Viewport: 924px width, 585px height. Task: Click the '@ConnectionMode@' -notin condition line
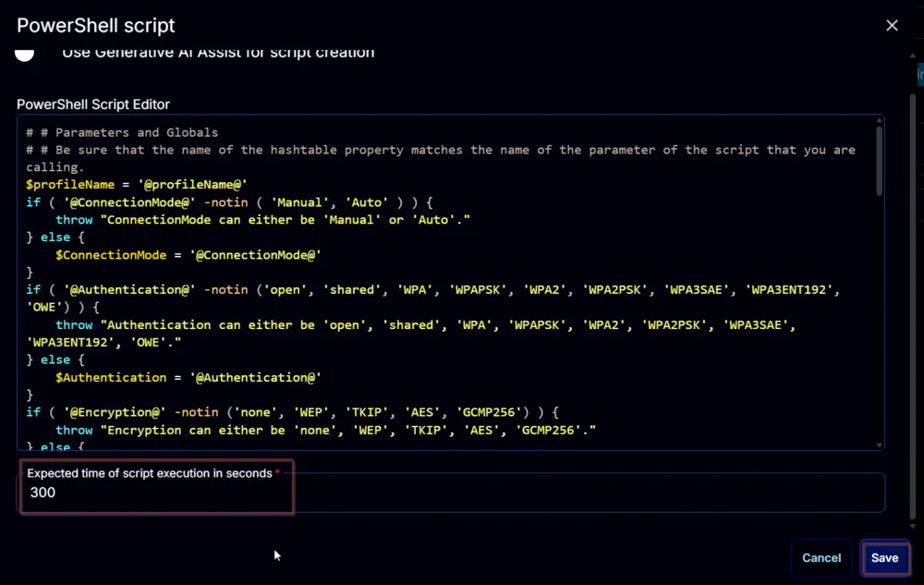[229, 202]
